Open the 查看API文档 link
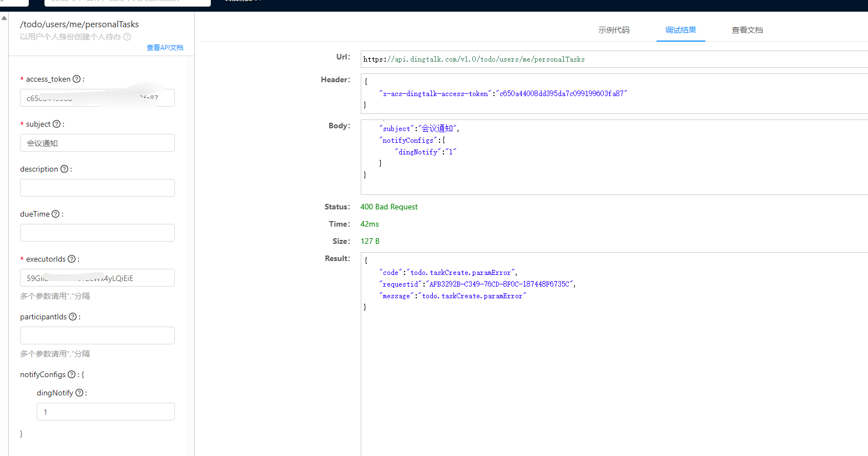This screenshot has height=456, width=868. pyautogui.click(x=165, y=48)
